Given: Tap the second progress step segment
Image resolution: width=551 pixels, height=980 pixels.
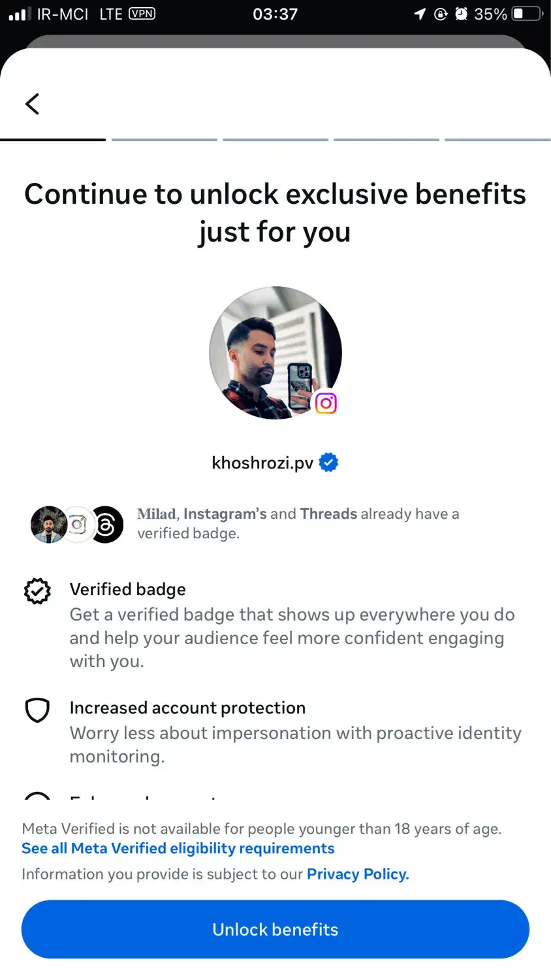Looking at the screenshot, I should 164,140.
